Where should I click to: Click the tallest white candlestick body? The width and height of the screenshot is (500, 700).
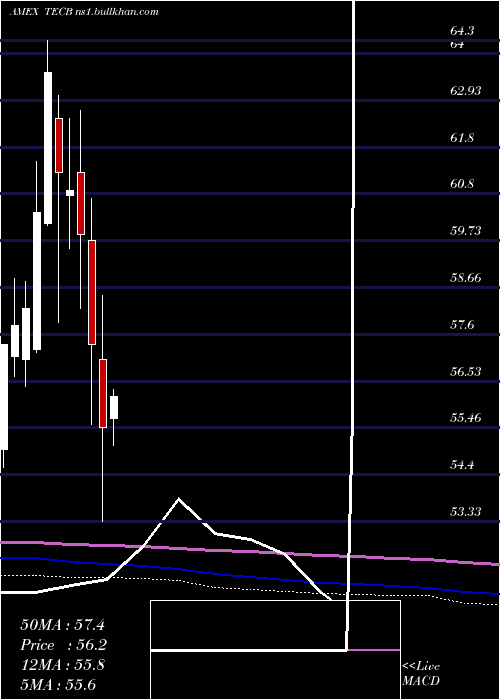pyautogui.click(x=48, y=148)
